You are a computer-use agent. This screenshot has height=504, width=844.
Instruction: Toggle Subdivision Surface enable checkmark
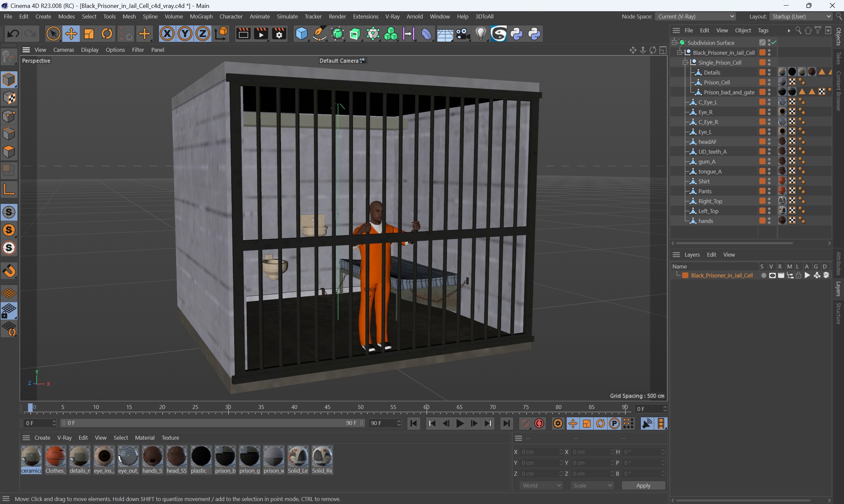tap(774, 43)
